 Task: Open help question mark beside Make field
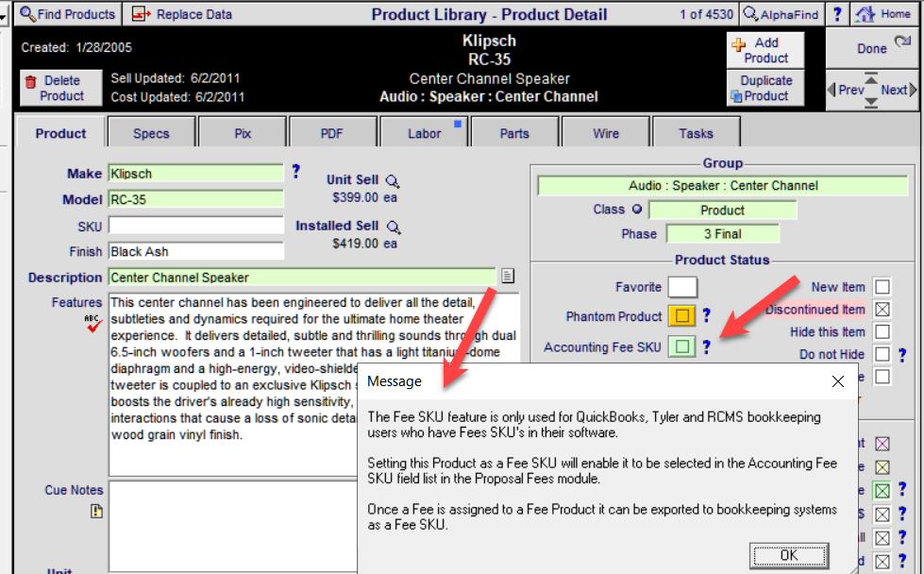[x=295, y=172]
